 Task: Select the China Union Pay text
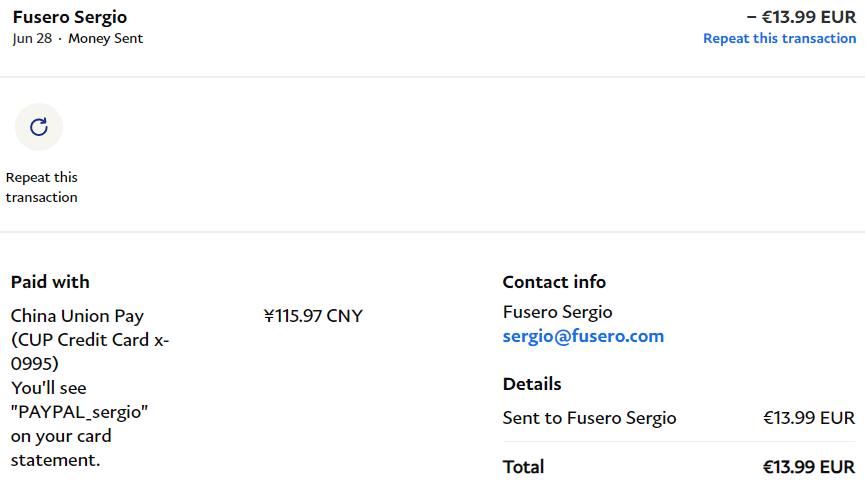[x=74, y=316]
